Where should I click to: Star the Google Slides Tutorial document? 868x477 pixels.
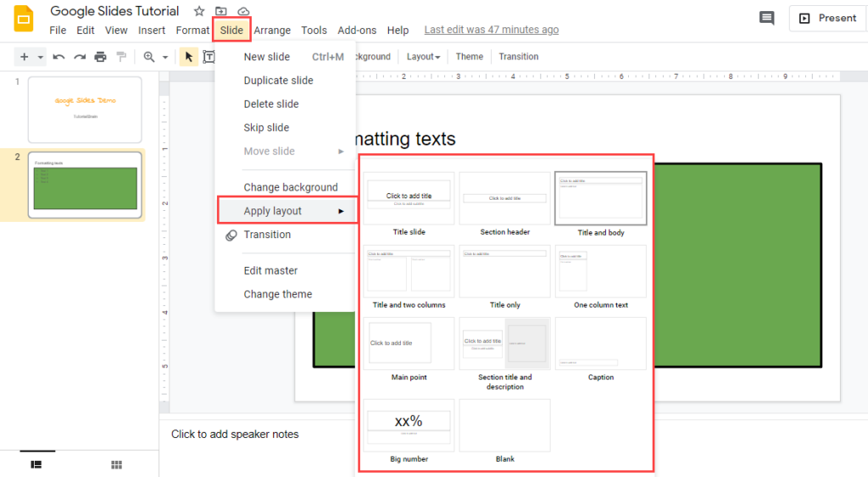click(x=199, y=11)
